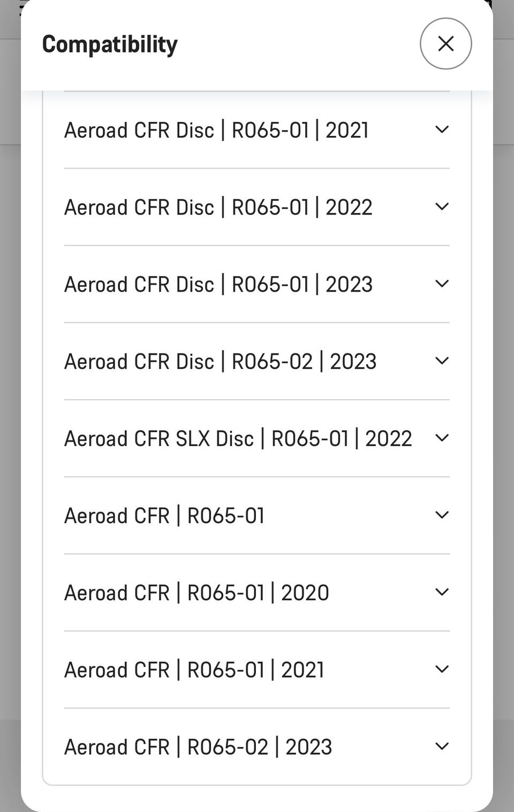Expand chevron for Aeroad CFR SLX Disc 2022
Viewport: 514px width, 812px height.
442,438
